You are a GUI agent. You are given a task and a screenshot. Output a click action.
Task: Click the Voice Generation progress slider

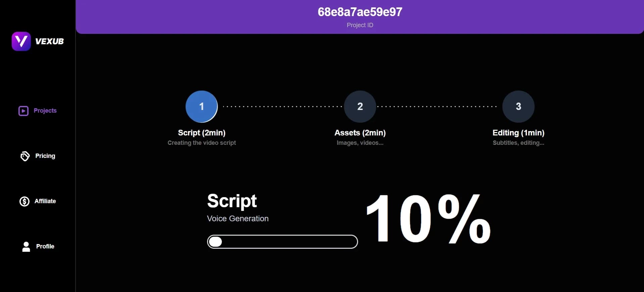282,242
